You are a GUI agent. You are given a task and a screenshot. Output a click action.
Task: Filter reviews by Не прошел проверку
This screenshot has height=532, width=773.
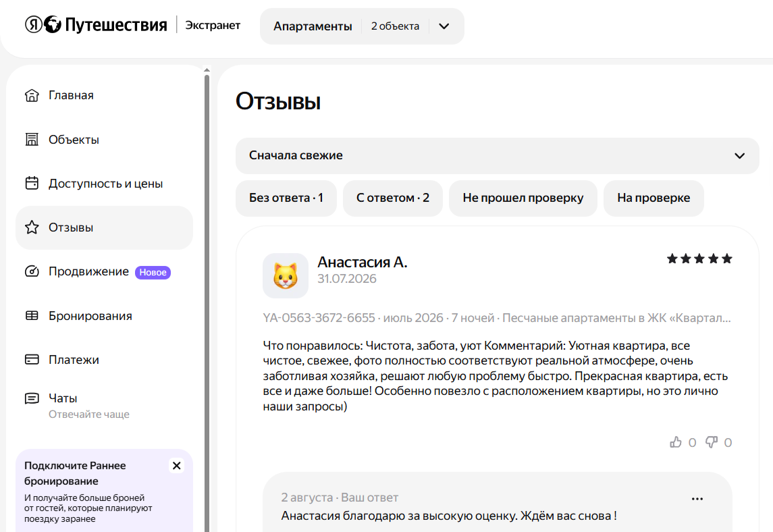(x=523, y=198)
